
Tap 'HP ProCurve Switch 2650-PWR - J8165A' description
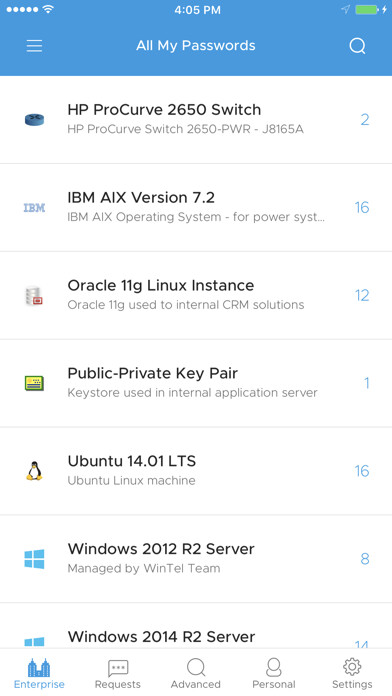186,130
